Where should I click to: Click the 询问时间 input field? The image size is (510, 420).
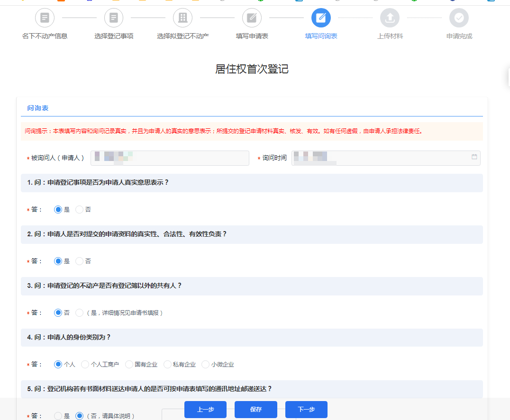coord(379,158)
